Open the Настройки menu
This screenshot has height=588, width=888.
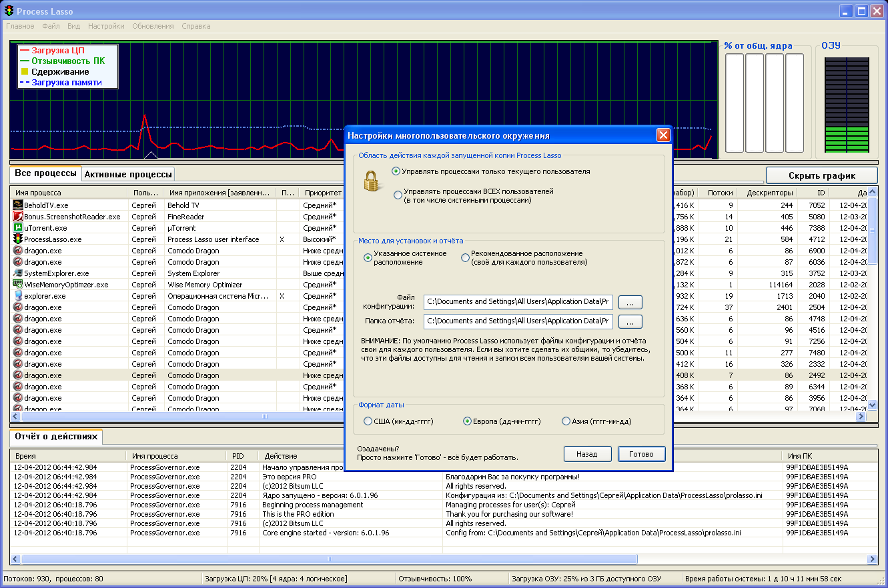click(106, 26)
